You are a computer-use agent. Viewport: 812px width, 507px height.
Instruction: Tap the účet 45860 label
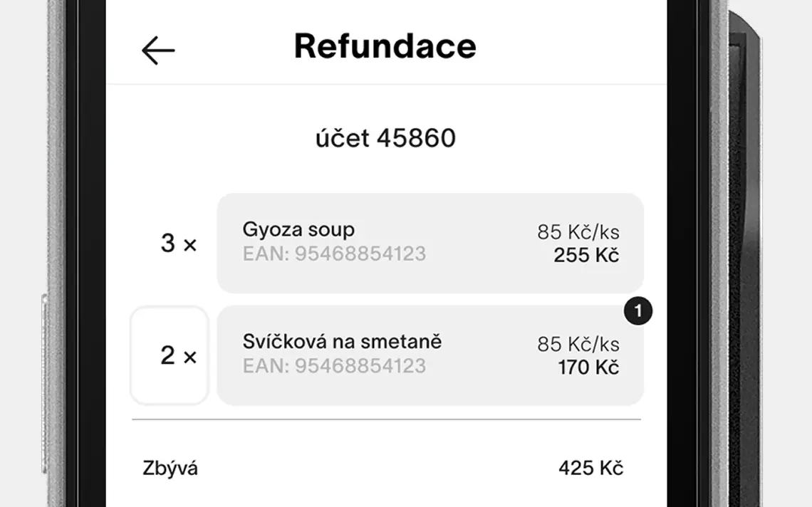click(385, 138)
